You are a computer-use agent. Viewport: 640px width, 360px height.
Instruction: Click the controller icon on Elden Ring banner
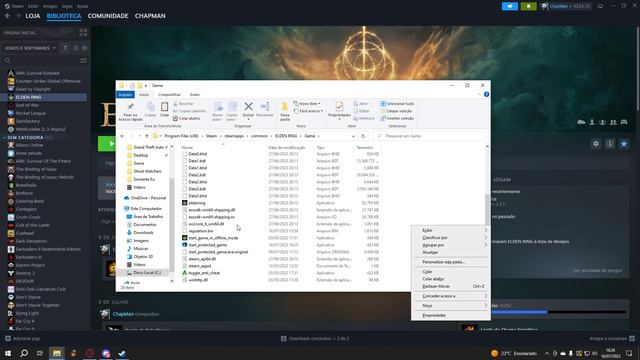[624, 122]
